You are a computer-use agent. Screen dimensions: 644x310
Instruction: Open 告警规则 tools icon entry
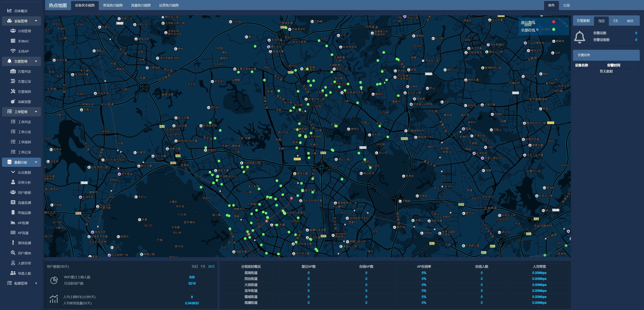[13, 91]
